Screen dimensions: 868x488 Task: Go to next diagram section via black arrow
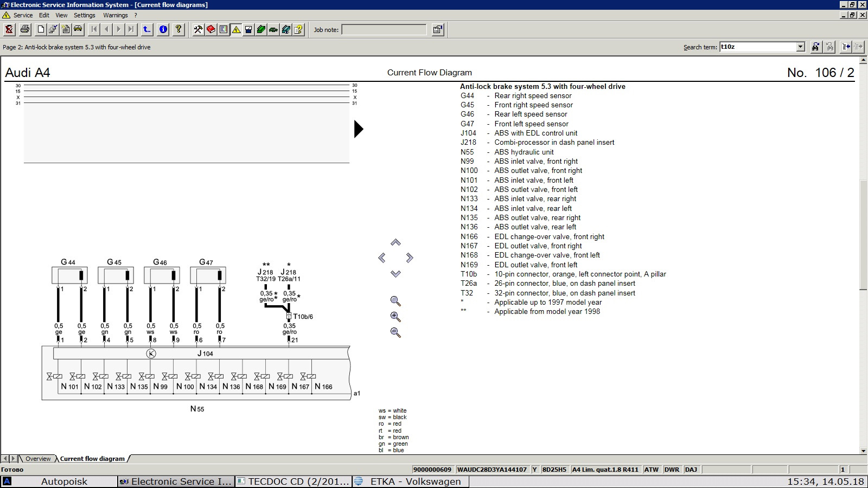[358, 129]
